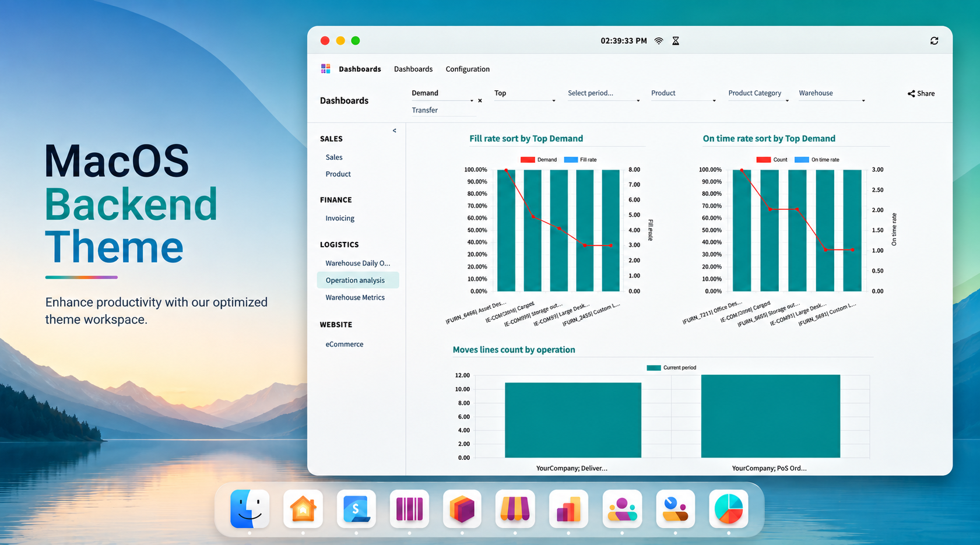Click the Share icon button

[921, 93]
